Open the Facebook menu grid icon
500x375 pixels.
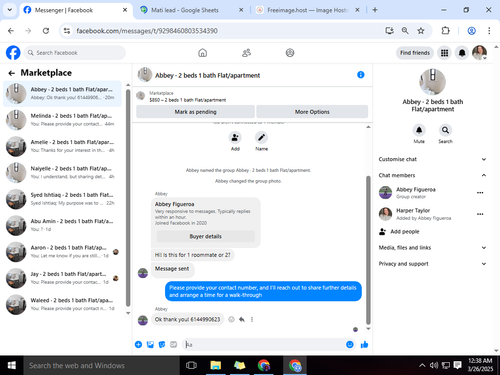click(x=444, y=53)
